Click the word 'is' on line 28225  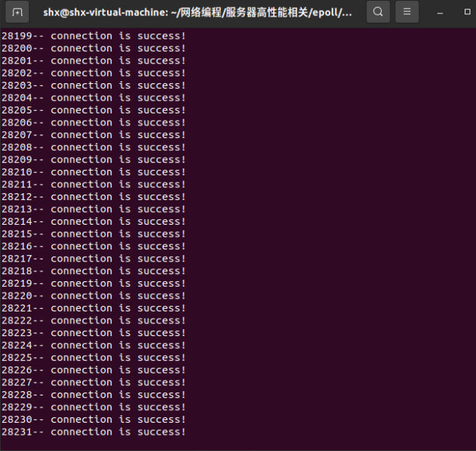click(125, 358)
